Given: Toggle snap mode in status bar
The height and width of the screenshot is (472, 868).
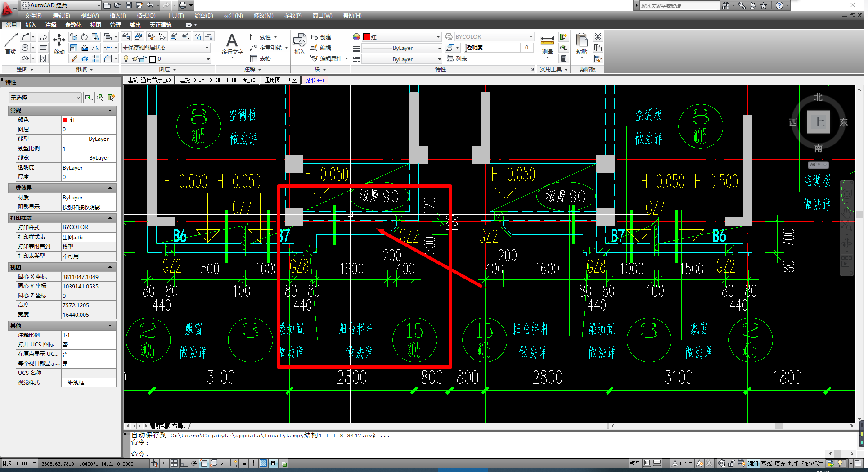Looking at the screenshot, I should (164, 463).
